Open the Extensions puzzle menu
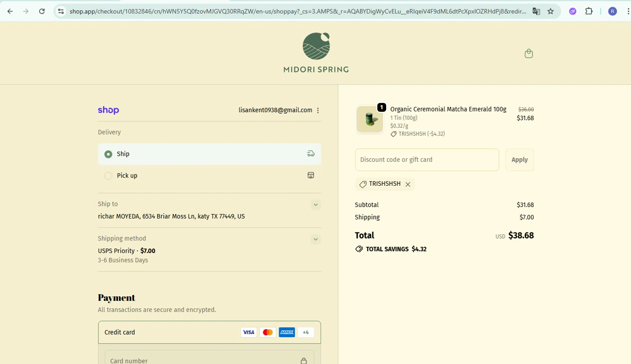The image size is (631, 364). (x=589, y=11)
